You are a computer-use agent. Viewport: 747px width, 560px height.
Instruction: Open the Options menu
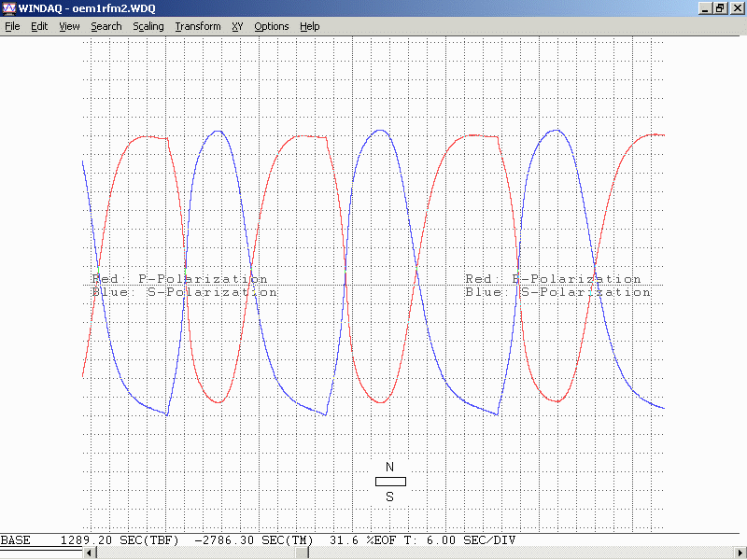click(x=271, y=26)
